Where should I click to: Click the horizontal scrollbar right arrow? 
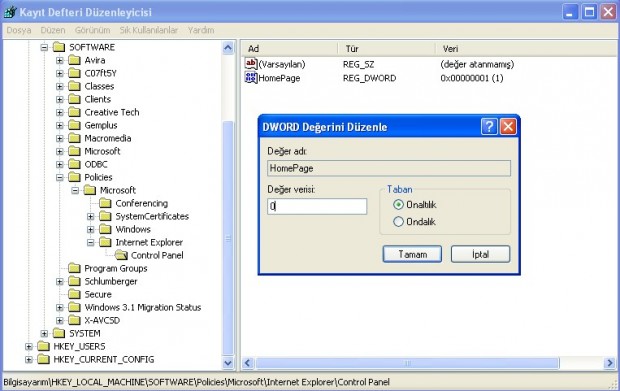(x=610, y=363)
